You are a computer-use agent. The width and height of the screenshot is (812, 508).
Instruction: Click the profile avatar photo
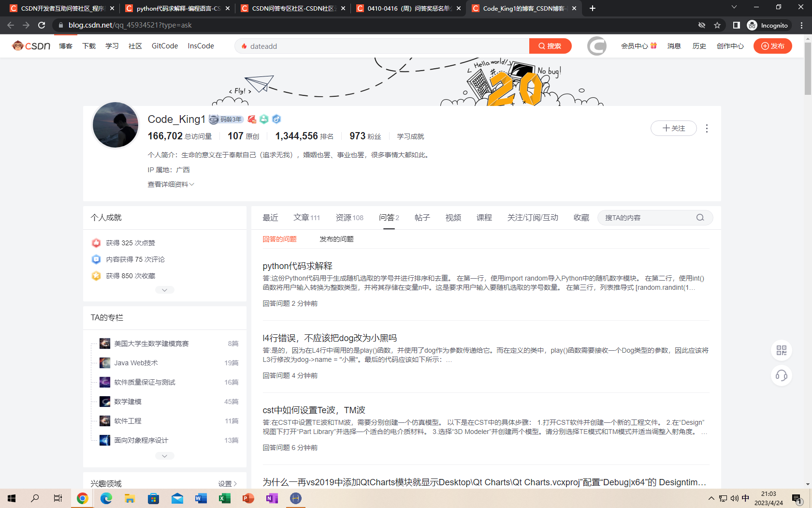point(116,125)
